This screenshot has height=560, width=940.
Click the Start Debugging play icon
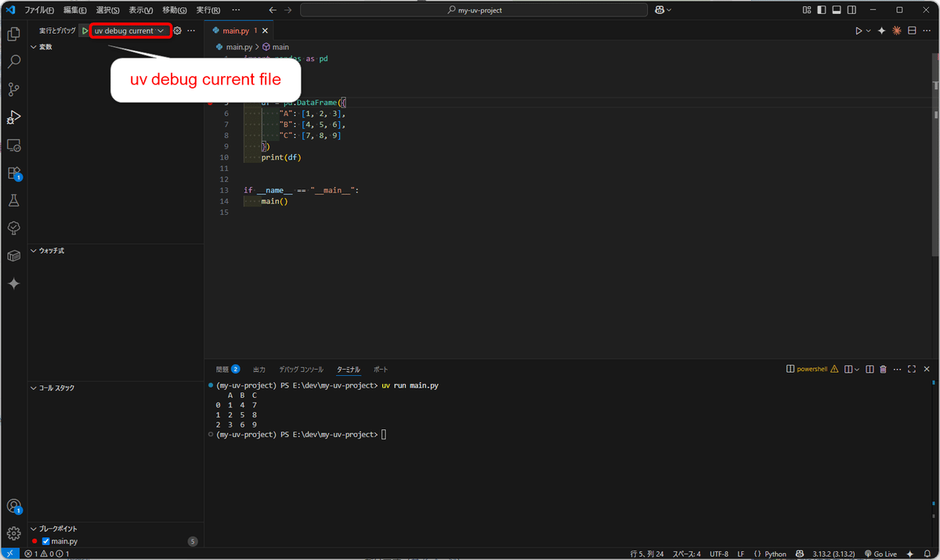pyautogui.click(x=84, y=31)
